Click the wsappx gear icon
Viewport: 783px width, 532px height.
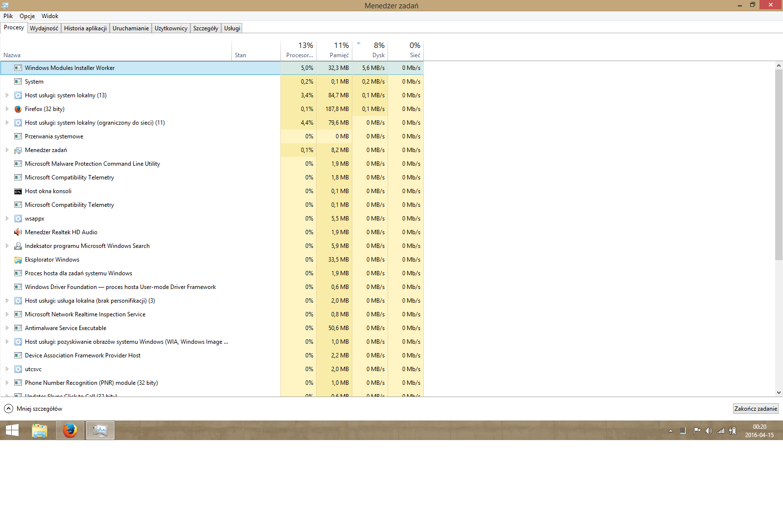point(18,219)
